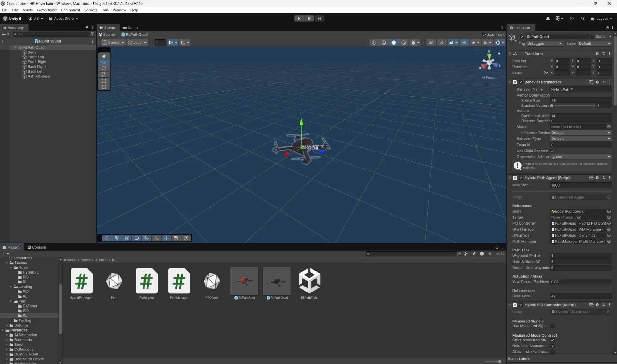
Task: Open the Layer dropdown (Default)
Action: [x=594, y=44]
